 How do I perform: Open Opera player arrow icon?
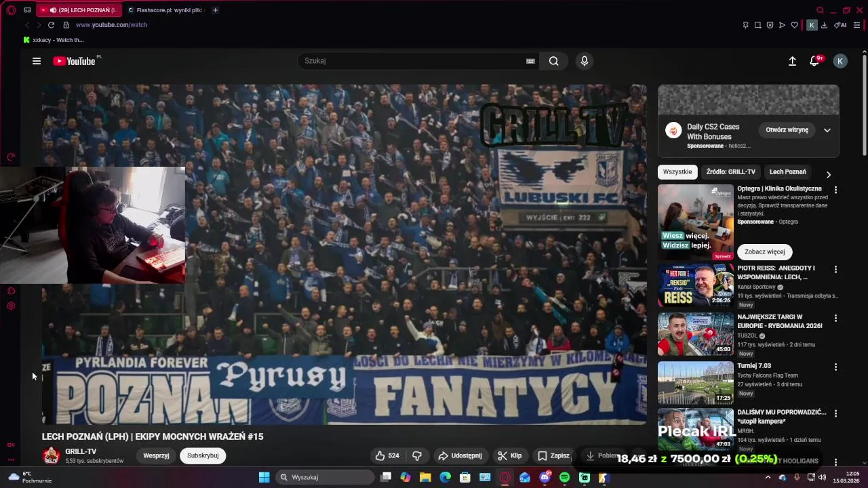click(x=782, y=25)
